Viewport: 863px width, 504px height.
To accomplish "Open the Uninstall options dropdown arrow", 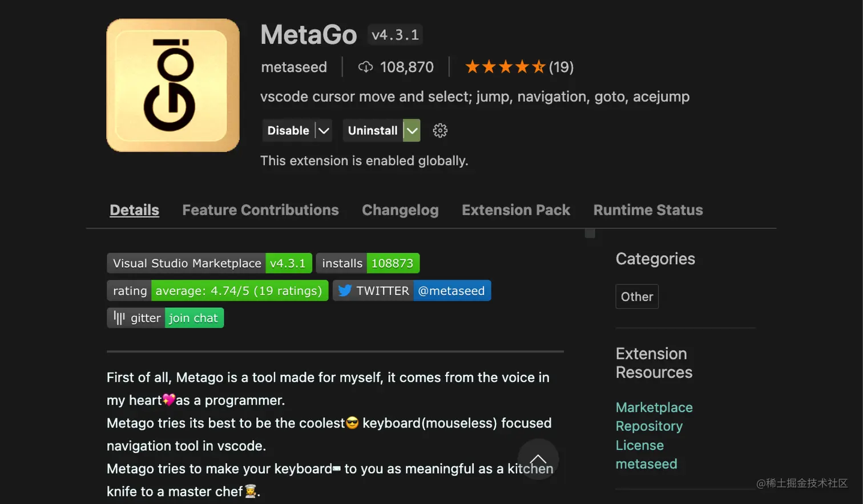I will click(413, 130).
